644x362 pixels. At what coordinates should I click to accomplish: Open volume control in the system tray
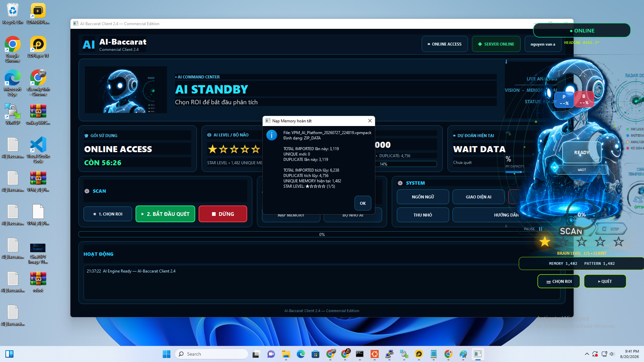pyautogui.click(x=612, y=354)
